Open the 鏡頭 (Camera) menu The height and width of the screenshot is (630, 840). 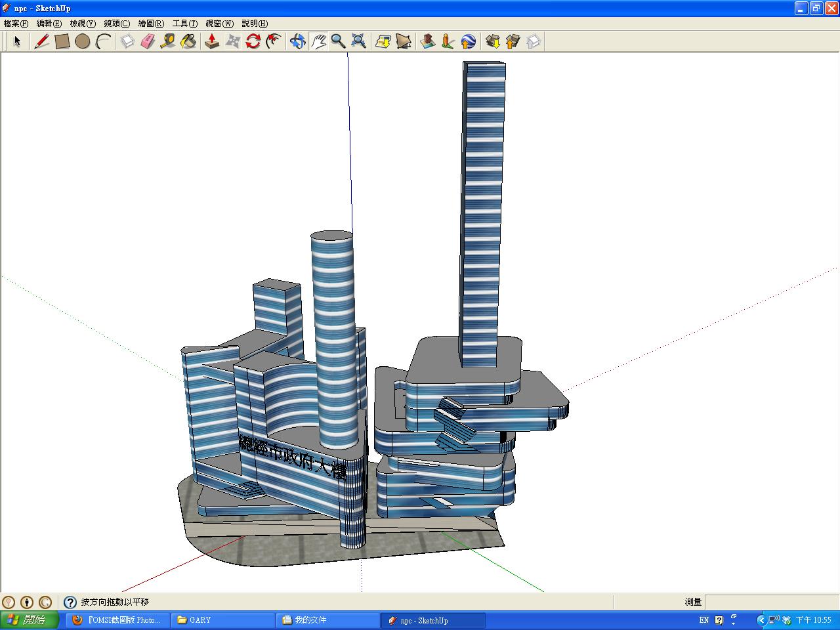click(x=117, y=24)
